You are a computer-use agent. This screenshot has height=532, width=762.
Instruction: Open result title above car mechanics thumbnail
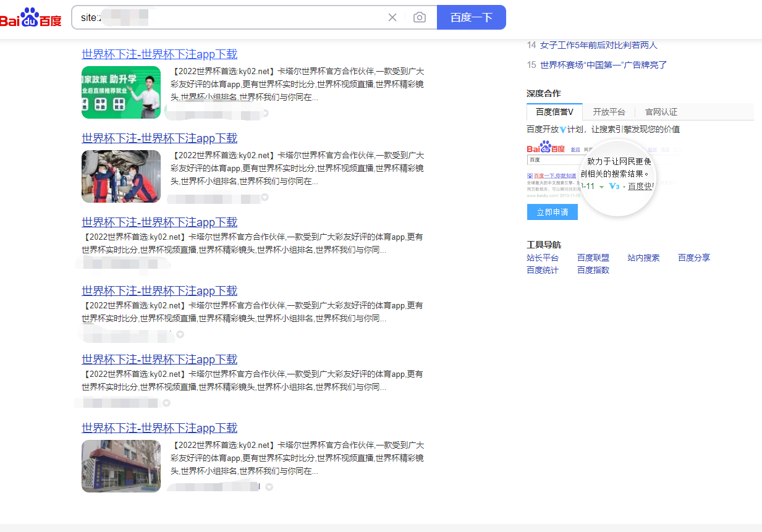coord(159,138)
